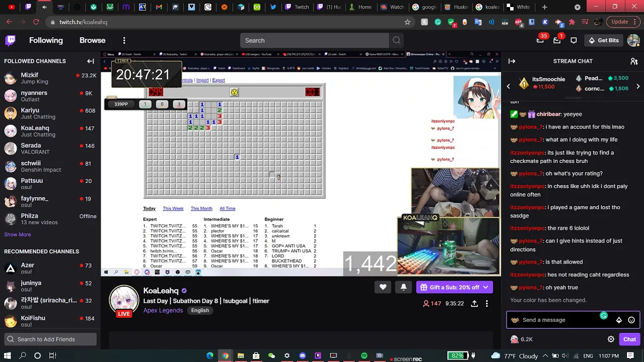Go to the Following tab
This screenshot has height=362, width=644.
tap(46, 40)
